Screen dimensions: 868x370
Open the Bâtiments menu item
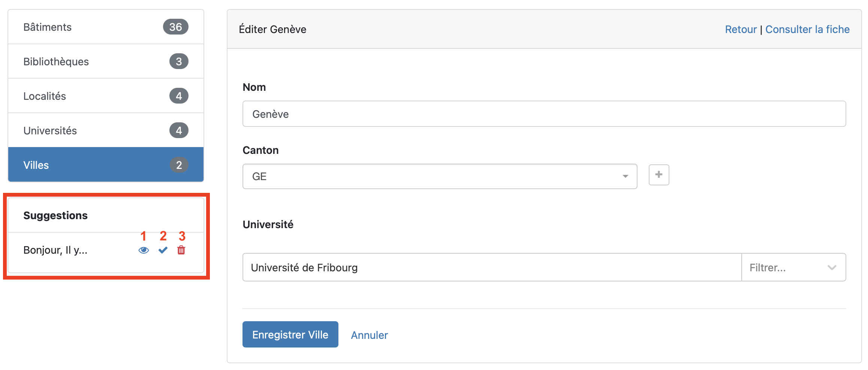point(48,27)
